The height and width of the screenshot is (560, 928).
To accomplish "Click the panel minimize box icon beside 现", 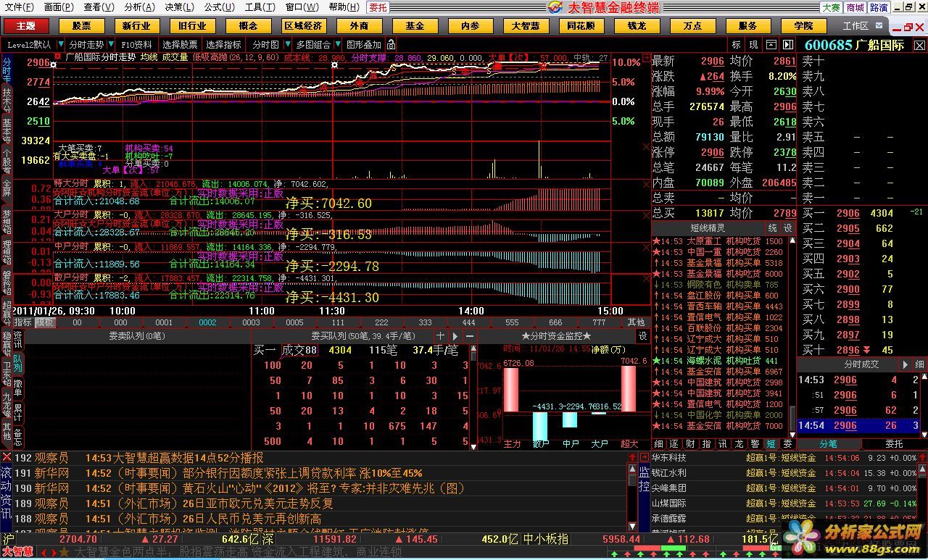I will [x=770, y=45].
